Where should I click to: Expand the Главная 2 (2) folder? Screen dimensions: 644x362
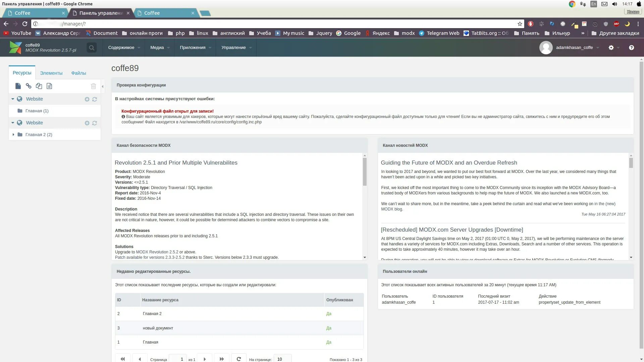point(13,134)
